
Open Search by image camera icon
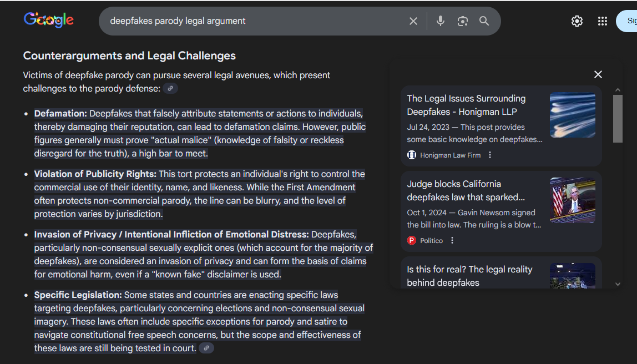pos(462,21)
